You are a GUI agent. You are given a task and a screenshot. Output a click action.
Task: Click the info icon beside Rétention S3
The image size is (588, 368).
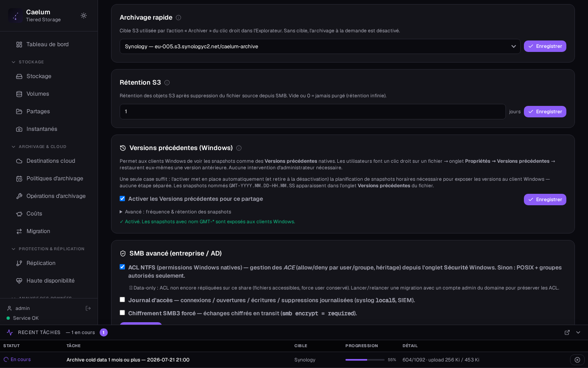click(167, 83)
